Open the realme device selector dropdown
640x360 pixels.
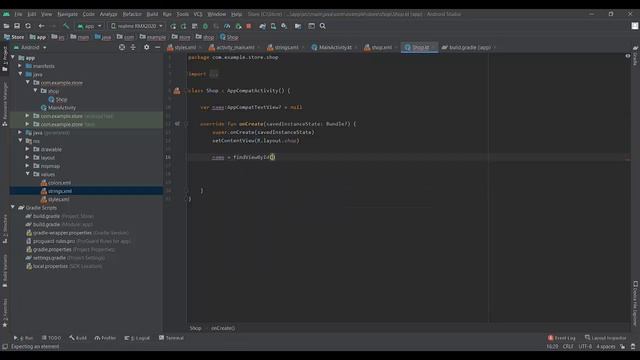(x=136, y=26)
